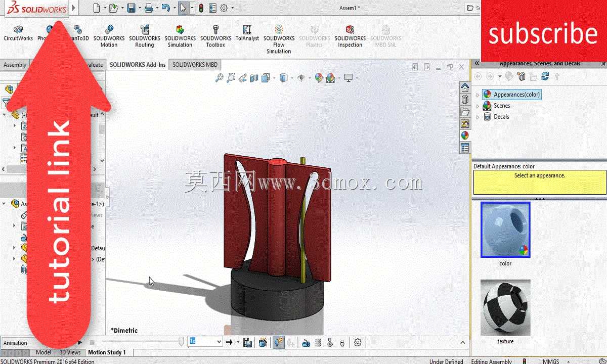
Task: Open the Edit Appearance icon in view toolbar
Action: (319, 78)
